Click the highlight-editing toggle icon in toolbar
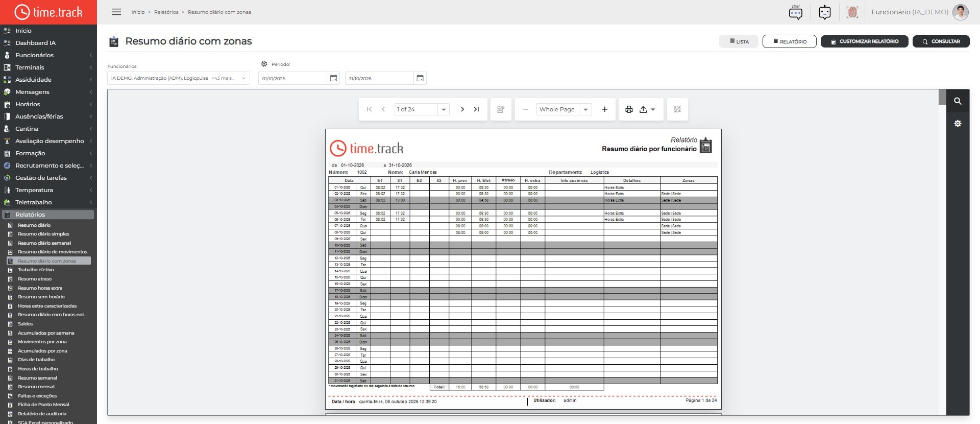980x424 pixels. [x=677, y=109]
